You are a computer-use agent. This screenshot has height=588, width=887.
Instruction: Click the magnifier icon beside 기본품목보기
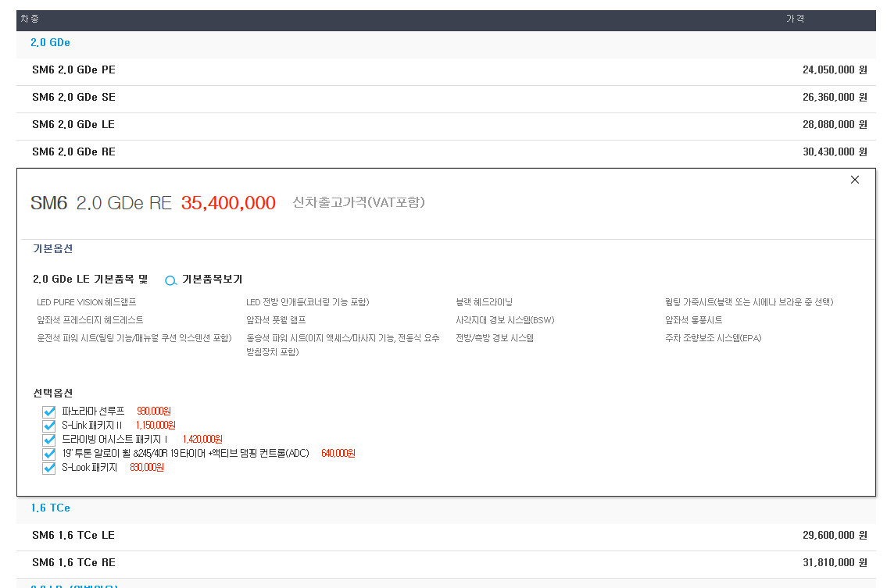click(170, 280)
